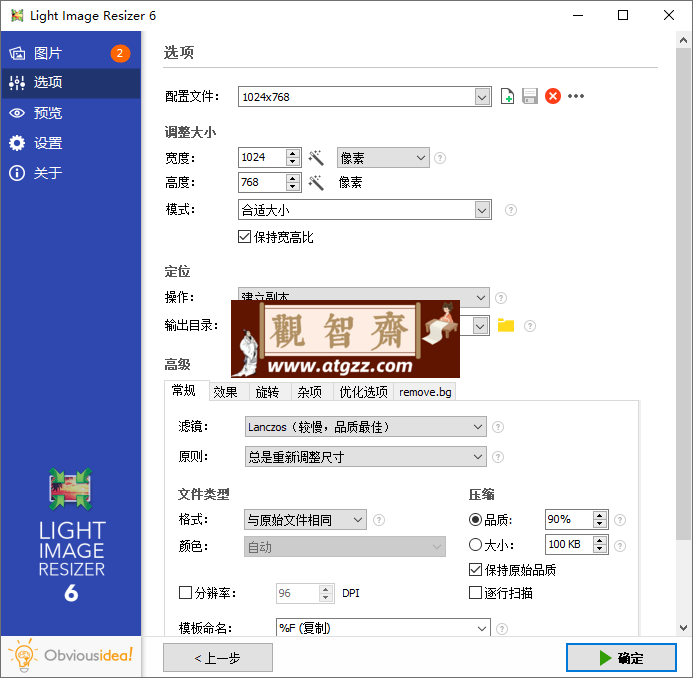Decrease height with the down stepper arrow
The height and width of the screenshot is (678, 693).
293,187
